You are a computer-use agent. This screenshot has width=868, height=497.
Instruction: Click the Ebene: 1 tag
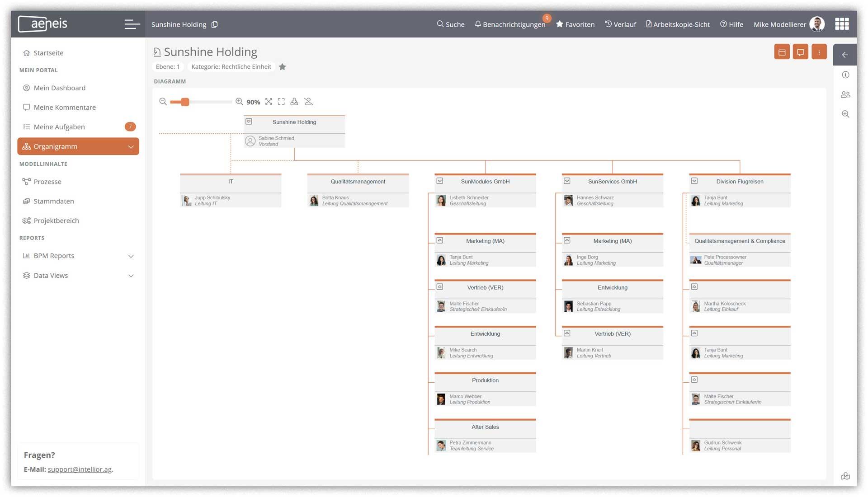(168, 67)
